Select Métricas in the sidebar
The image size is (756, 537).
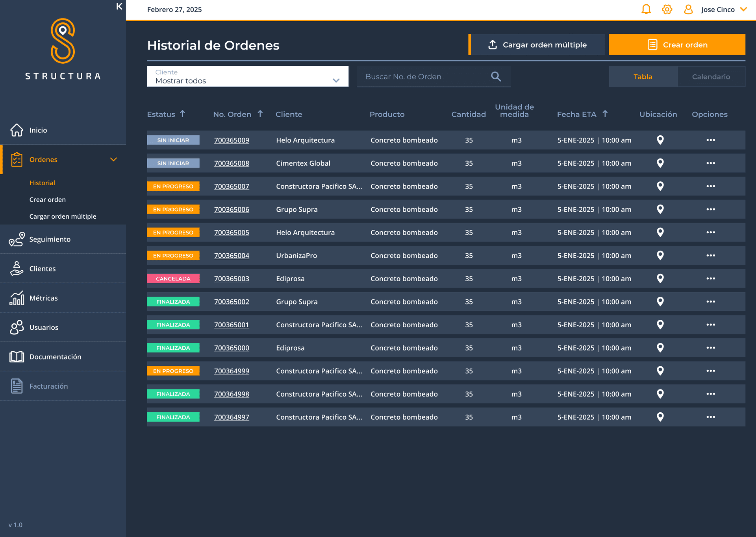tap(43, 298)
